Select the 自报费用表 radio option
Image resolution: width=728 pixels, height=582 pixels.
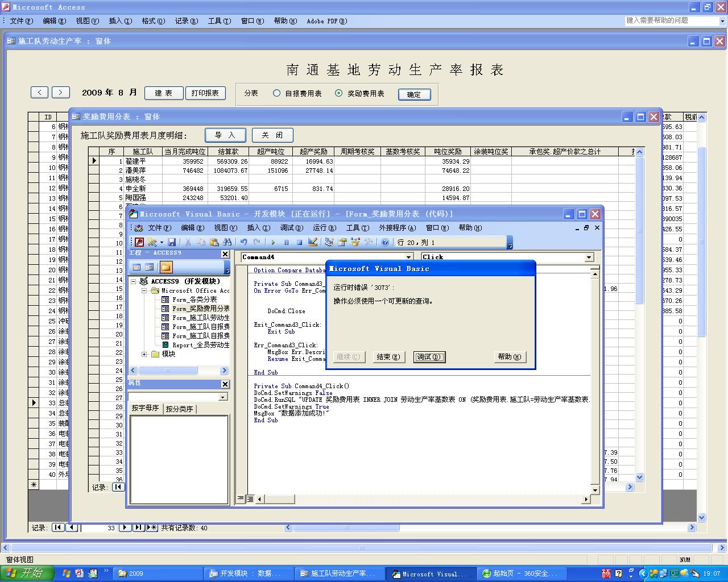276,93
